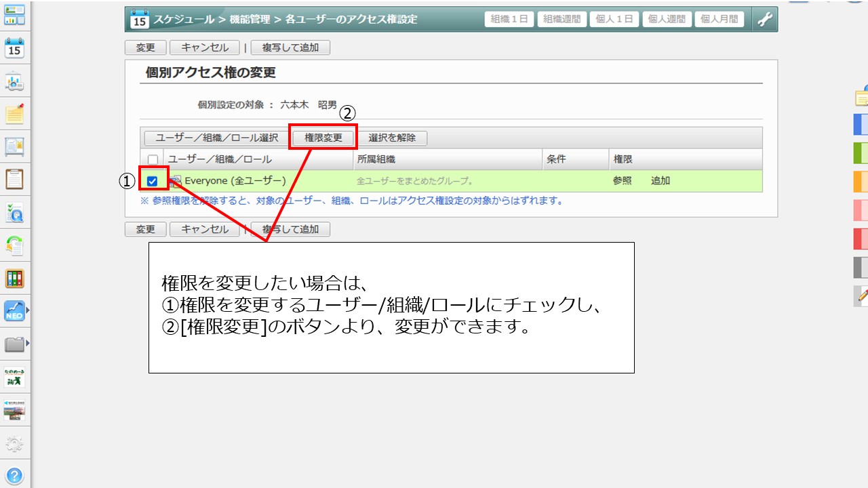Screen dimensions: 868x488
Task: Click the 所属組織 column header
Action: pyautogui.click(x=376, y=159)
